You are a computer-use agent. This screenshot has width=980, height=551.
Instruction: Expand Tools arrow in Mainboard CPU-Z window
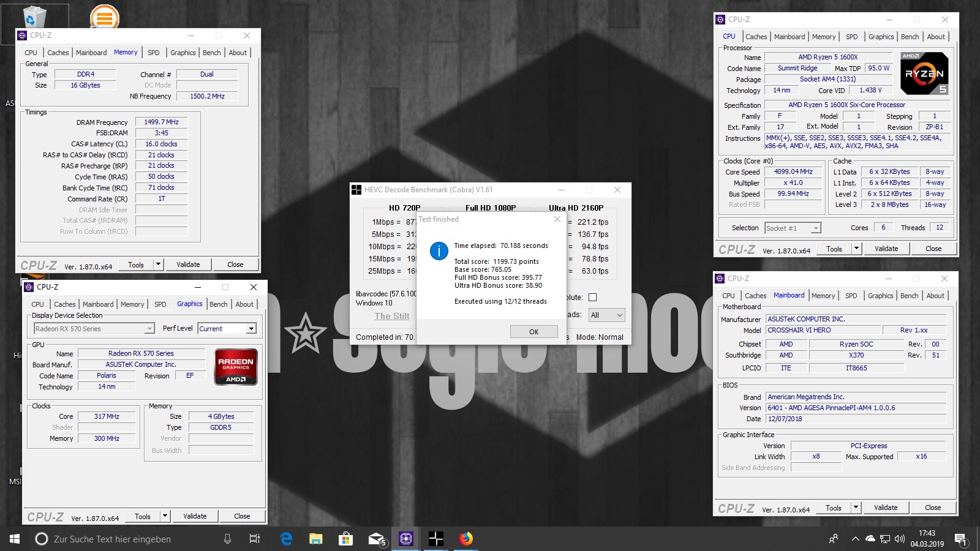point(856,508)
